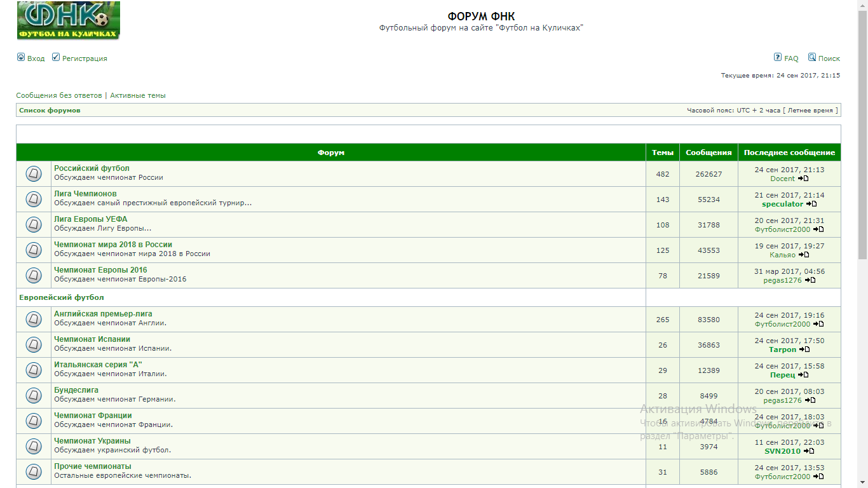This screenshot has width=868, height=488.
Task: Click forum icon beside Чемпионат Европы 2016
Action: 34,275
